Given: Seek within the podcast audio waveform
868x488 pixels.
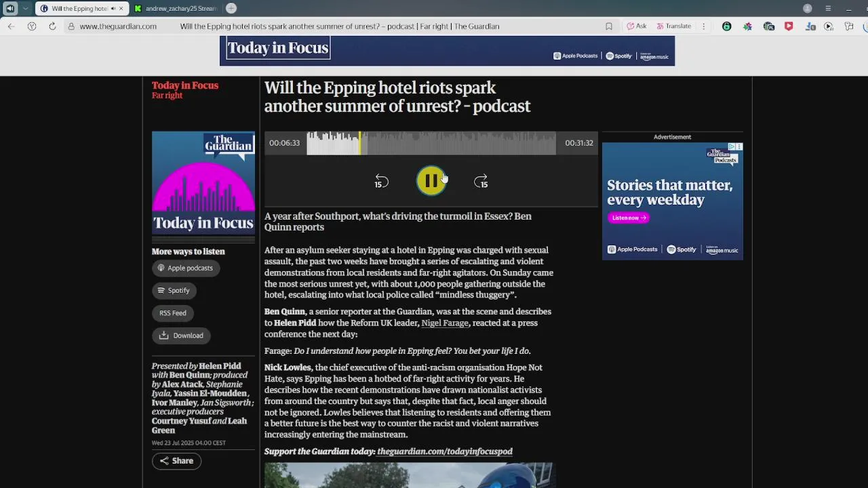Looking at the screenshot, I should pyautogui.click(x=431, y=143).
